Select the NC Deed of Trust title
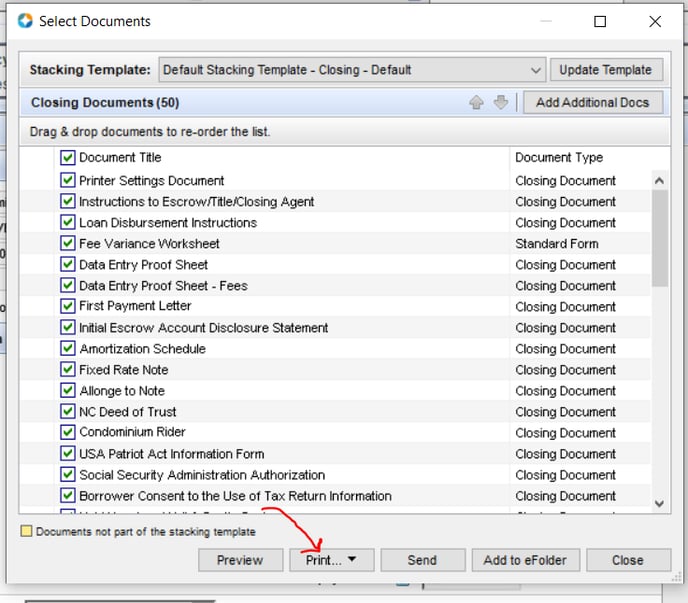This screenshot has width=688, height=603. tap(128, 412)
